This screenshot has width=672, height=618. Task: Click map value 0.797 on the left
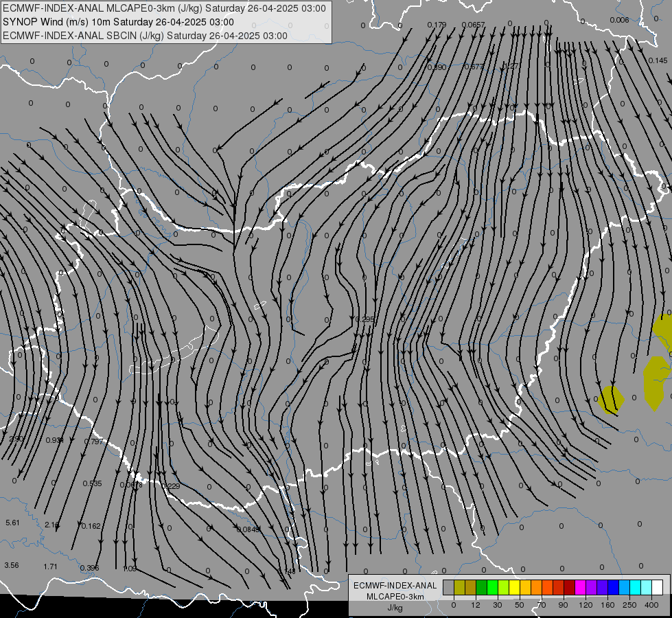pyautogui.click(x=93, y=442)
